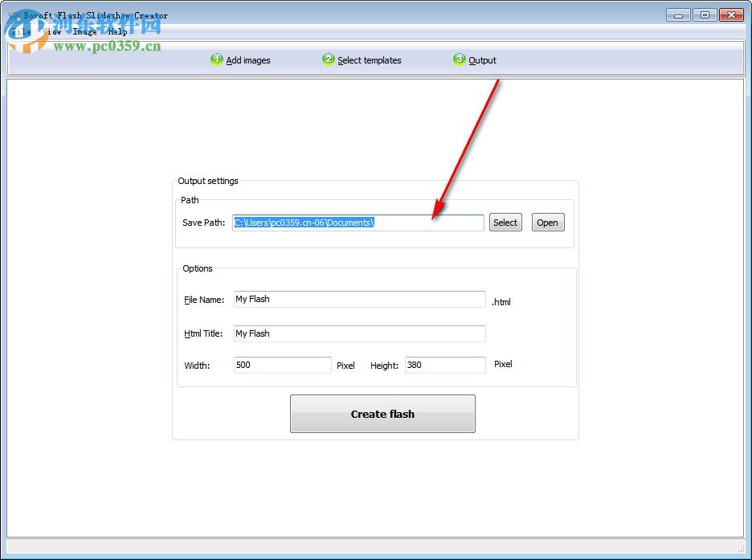
Task: Select the Width field showing 500
Action: tap(282, 365)
